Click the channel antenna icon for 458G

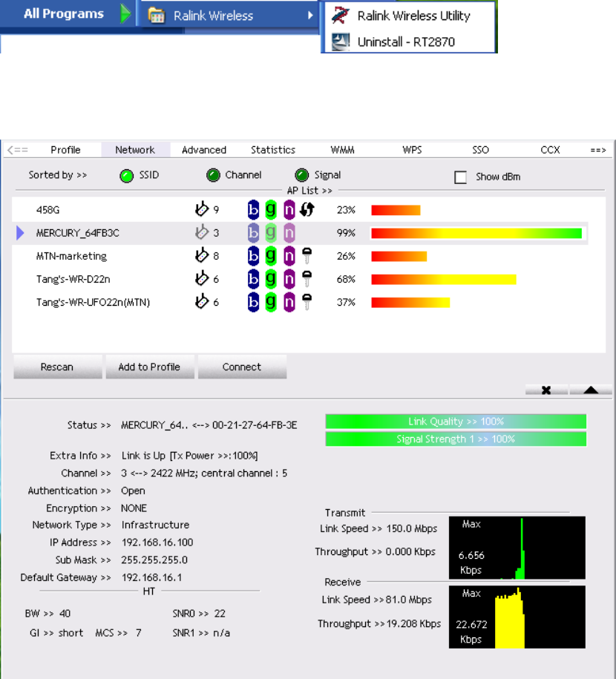[201, 209]
